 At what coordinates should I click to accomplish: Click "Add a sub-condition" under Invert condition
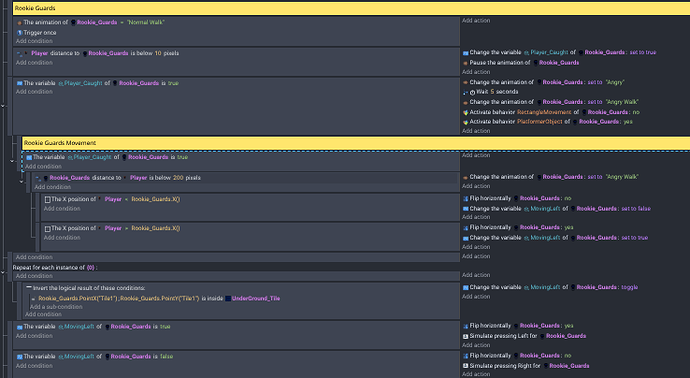tap(56, 307)
